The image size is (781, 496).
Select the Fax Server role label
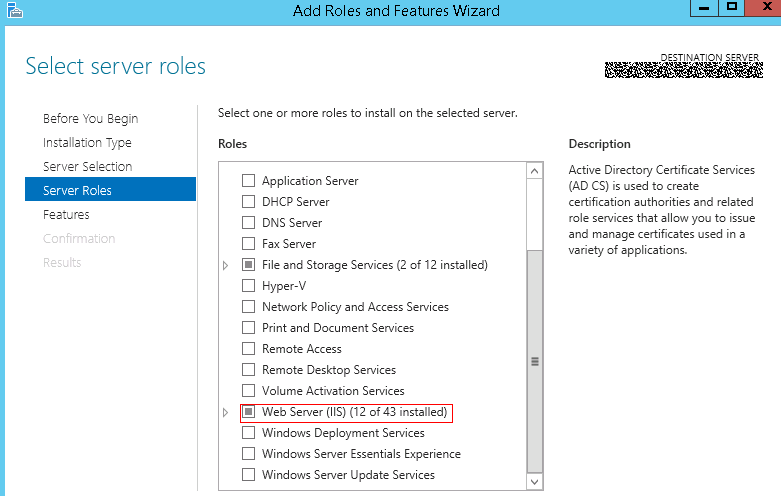point(289,244)
